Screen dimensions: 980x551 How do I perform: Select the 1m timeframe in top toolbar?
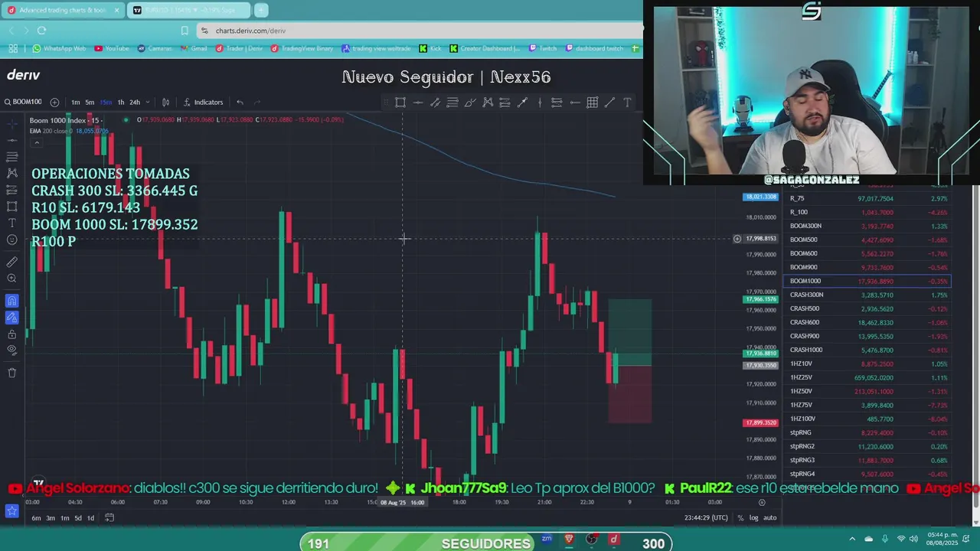75,103
